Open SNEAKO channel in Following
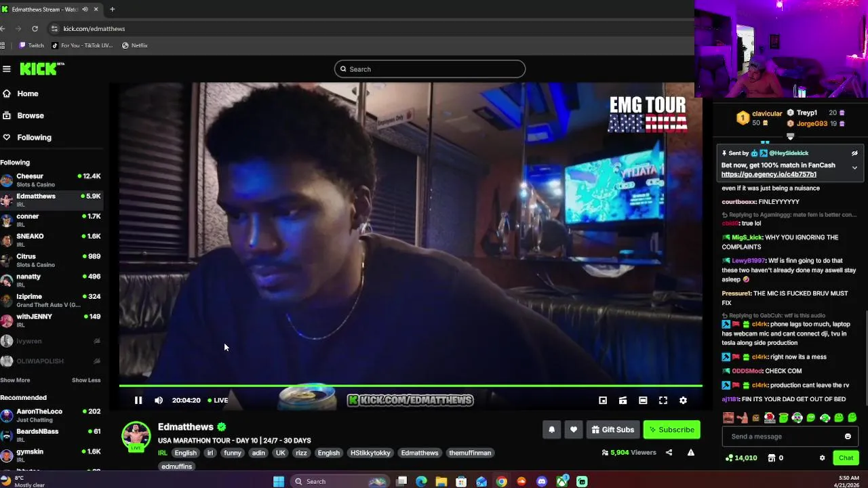Screen dimensions: 868x488 [52, 240]
